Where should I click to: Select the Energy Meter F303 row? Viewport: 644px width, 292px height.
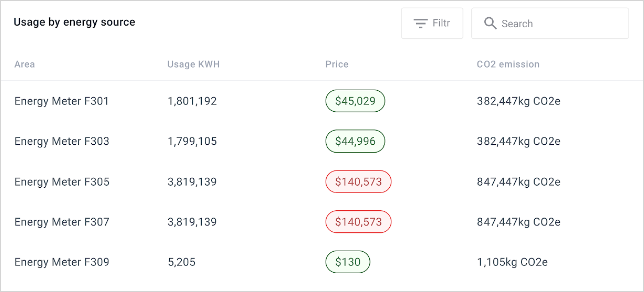coord(62,141)
